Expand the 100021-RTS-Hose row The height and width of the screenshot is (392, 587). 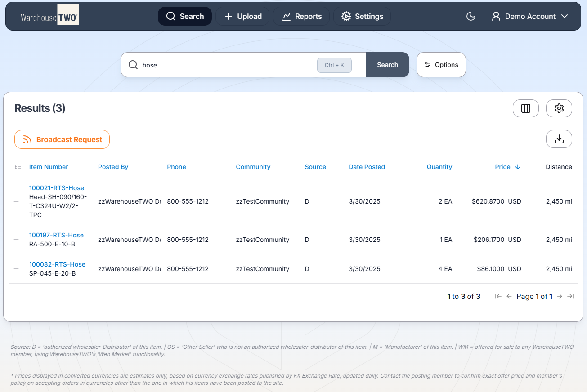click(x=16, y=201)
